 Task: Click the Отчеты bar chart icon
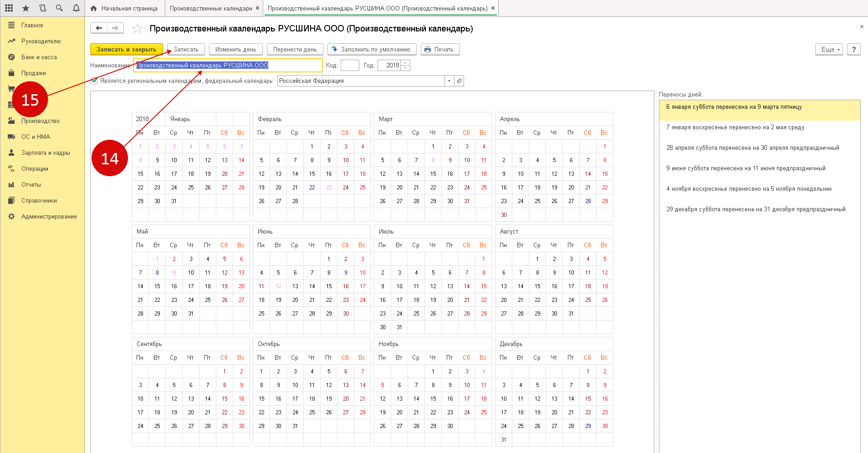[11, 185]
